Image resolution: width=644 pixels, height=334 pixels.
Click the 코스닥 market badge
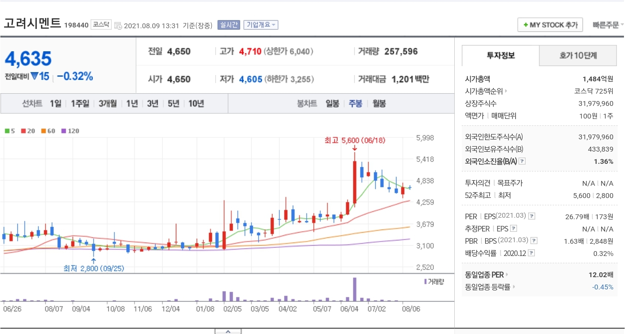click(101, 25)
